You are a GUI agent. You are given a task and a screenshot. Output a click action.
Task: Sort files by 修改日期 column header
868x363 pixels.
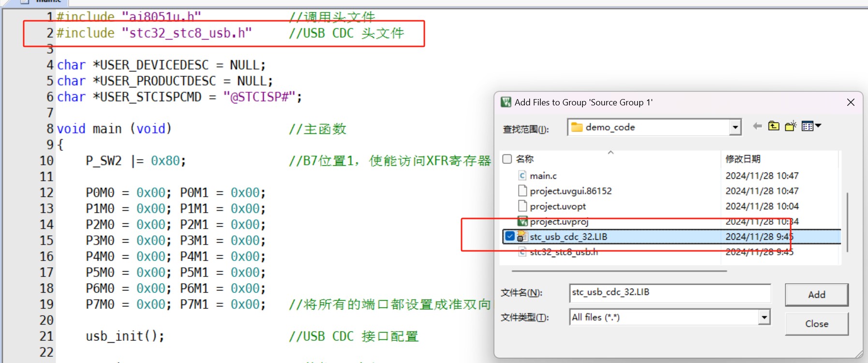coord(743,159)
